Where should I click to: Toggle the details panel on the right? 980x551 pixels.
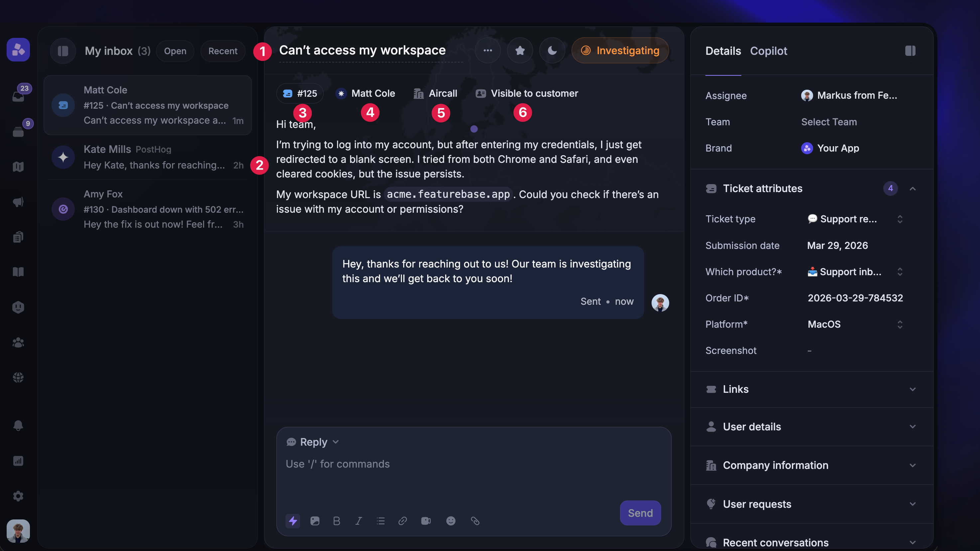click(x=911, y=51)
